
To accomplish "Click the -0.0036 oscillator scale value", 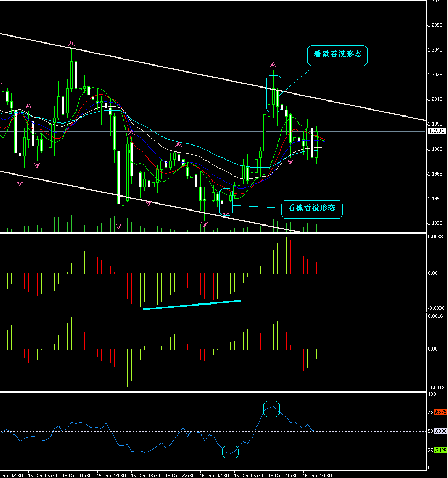I will pos(436,308).
